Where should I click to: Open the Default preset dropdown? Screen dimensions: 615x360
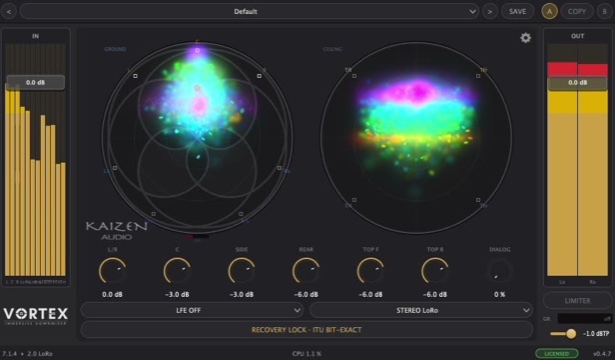pyautogui.click(x=249, y=11)
